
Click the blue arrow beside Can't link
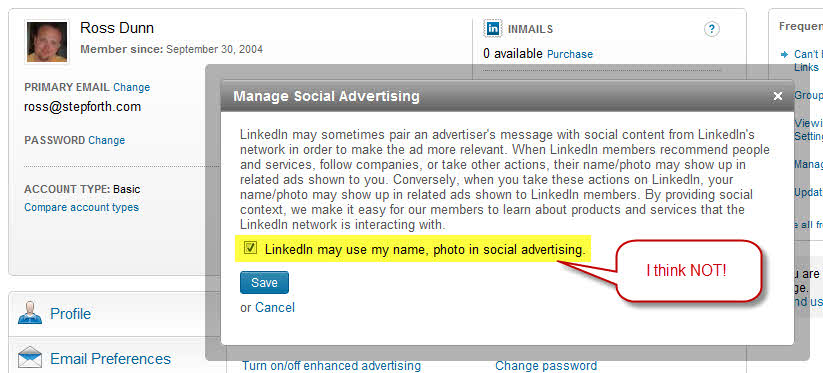(x=785, y=54)
